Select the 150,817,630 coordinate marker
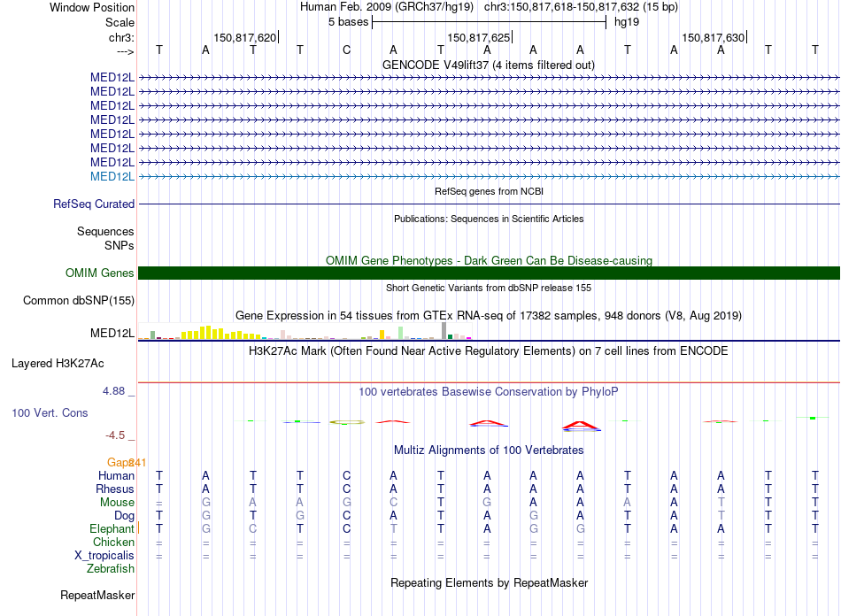Screen dimensions: 841x616 coord(714,37)
